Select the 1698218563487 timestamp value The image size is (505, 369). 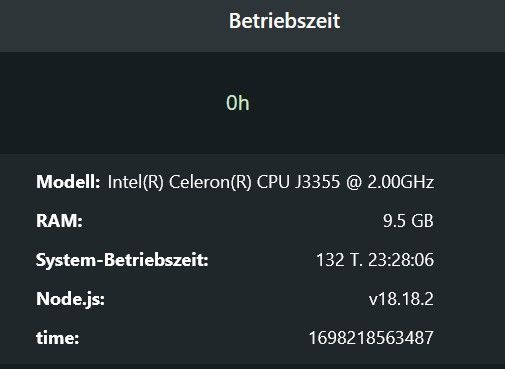coord(371,338)
